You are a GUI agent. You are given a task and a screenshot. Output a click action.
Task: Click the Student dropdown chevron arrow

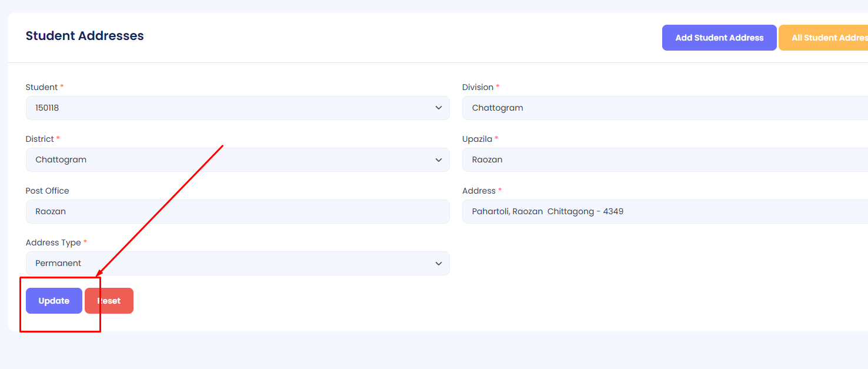(x=438, y=108)
